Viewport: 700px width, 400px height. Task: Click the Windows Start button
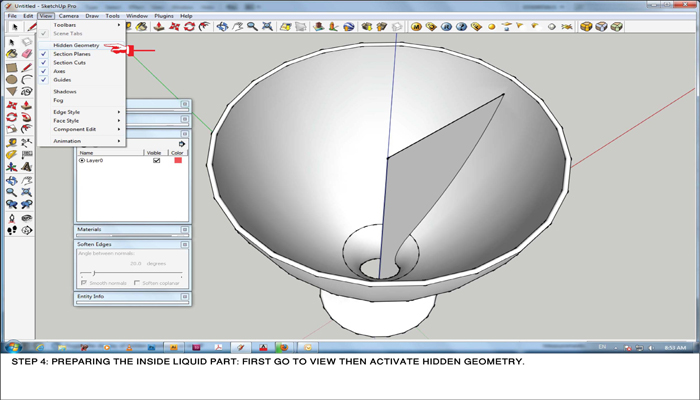(13, 347)
